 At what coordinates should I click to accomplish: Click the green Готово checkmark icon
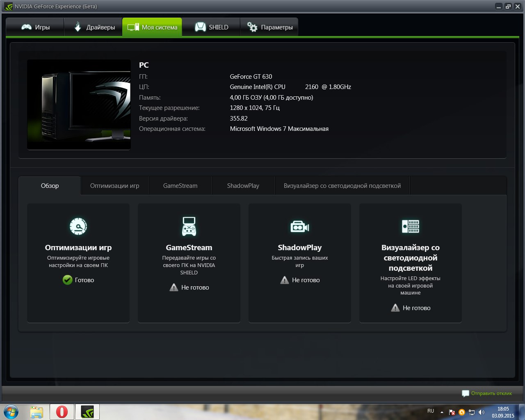pos(68,280)
